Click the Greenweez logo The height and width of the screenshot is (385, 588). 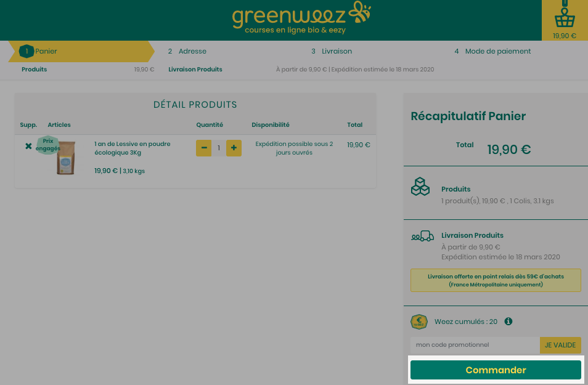[302, 18]
